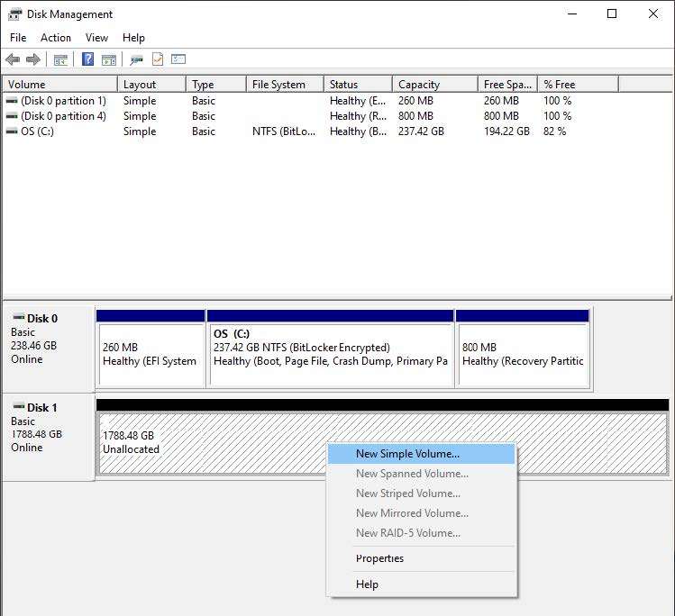Viewport: 675px width, 616px height.
Task: Click the checkmark Properties toolbar icon
Action: (158, 59)
